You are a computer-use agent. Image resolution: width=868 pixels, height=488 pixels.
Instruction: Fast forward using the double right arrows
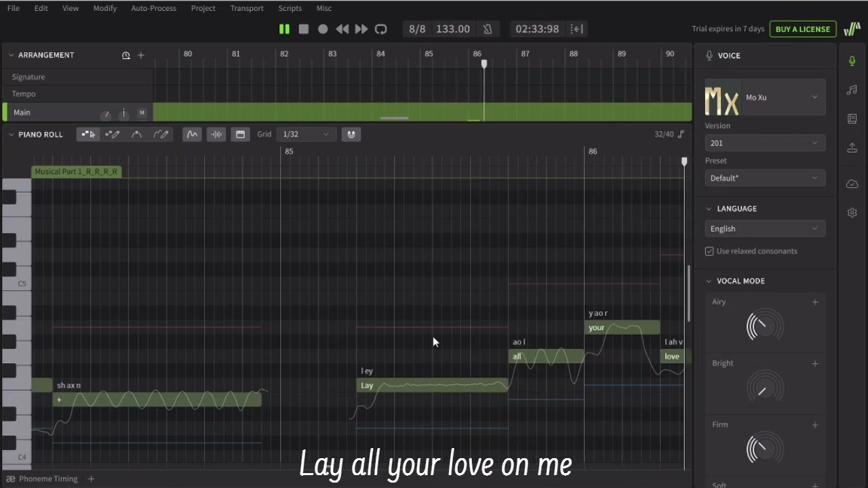[361, 29]
